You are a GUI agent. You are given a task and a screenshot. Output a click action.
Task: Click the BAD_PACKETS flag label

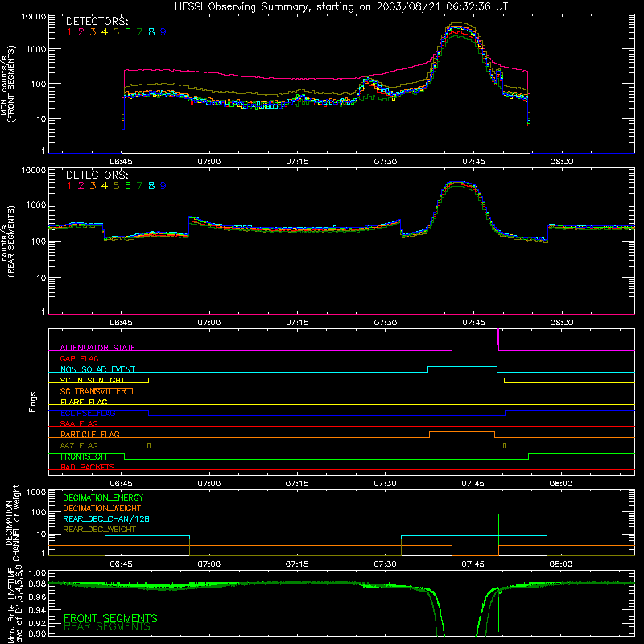point(88,467)
